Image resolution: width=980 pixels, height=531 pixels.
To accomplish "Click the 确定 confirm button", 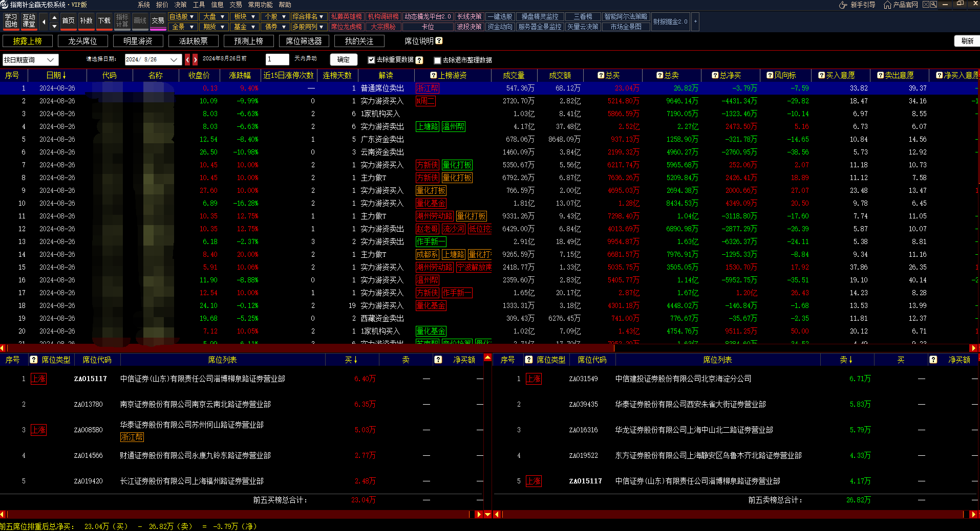I will click(343, 60).
